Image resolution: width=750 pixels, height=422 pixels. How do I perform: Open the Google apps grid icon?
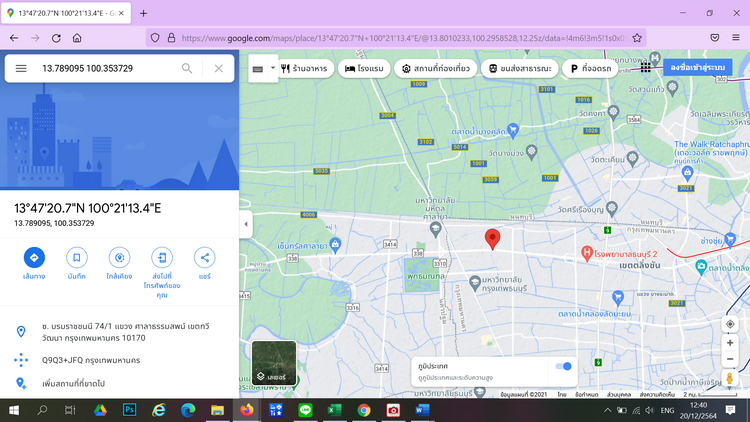646,67
